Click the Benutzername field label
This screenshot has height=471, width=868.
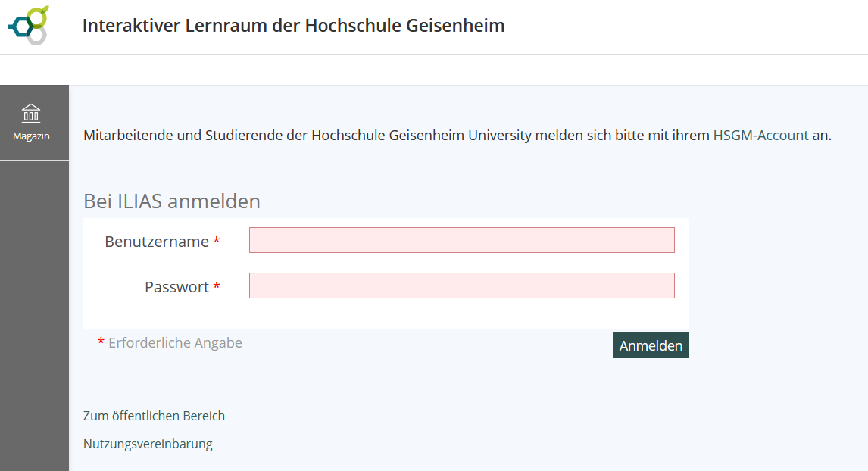157,242
